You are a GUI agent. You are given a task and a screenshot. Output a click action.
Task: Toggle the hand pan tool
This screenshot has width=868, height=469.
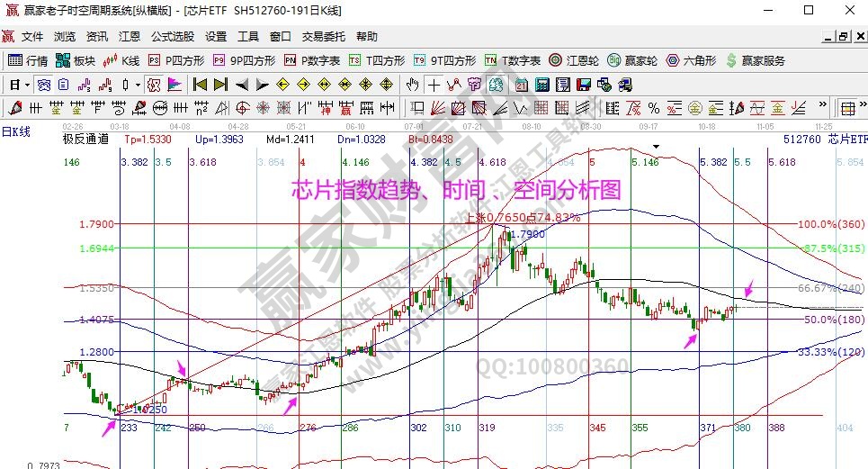412,85
